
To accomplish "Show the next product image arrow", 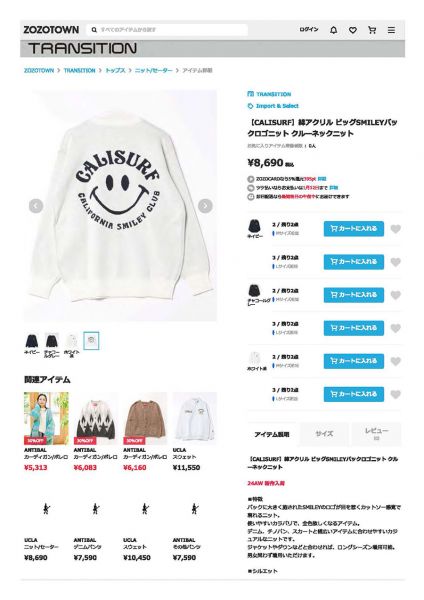I will [205, 206].
